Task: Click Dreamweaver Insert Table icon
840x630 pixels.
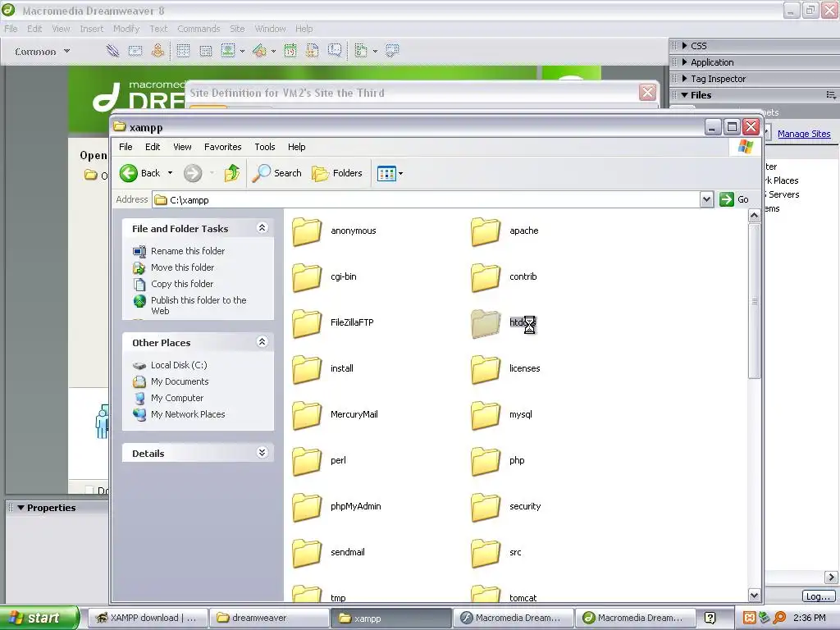Action: 183,51
